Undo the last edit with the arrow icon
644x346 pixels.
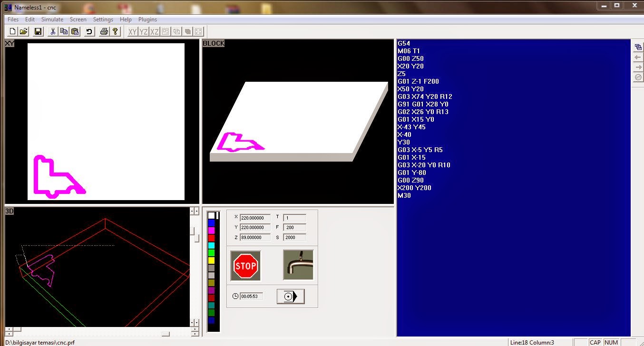point(89,31)
